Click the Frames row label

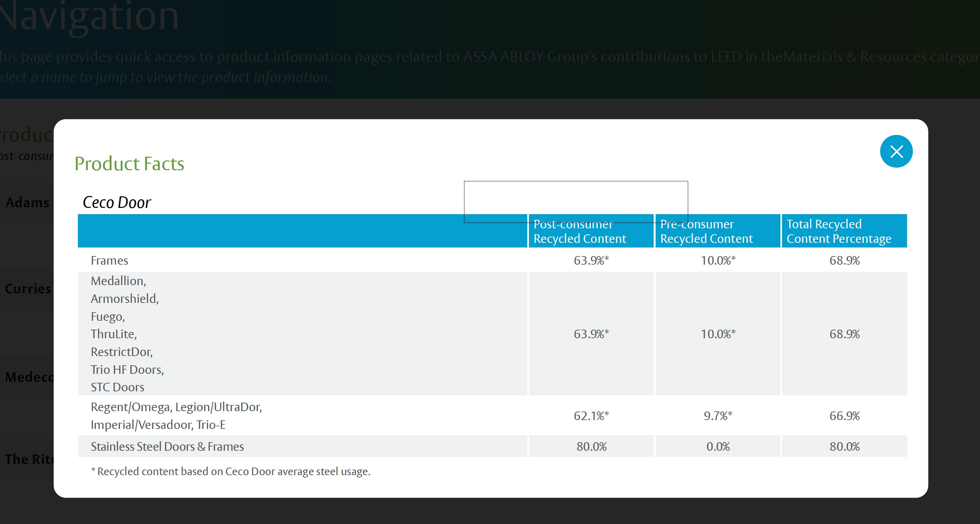(109, 261)
